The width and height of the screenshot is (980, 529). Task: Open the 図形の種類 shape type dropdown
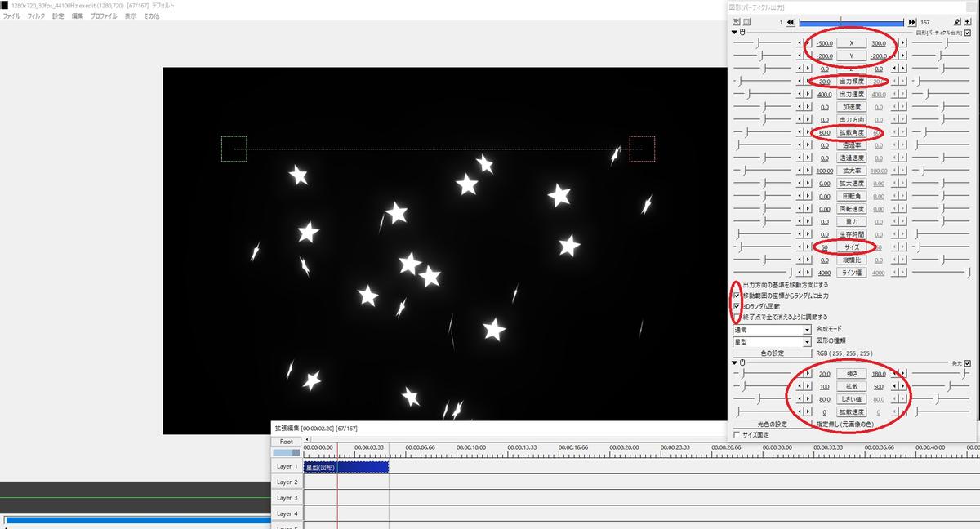(807, 342)
